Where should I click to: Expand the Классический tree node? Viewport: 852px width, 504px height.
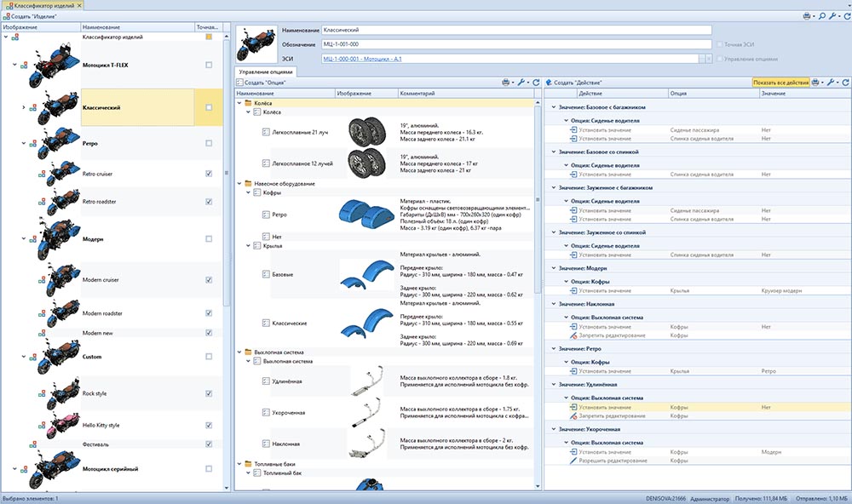[23, 107]
